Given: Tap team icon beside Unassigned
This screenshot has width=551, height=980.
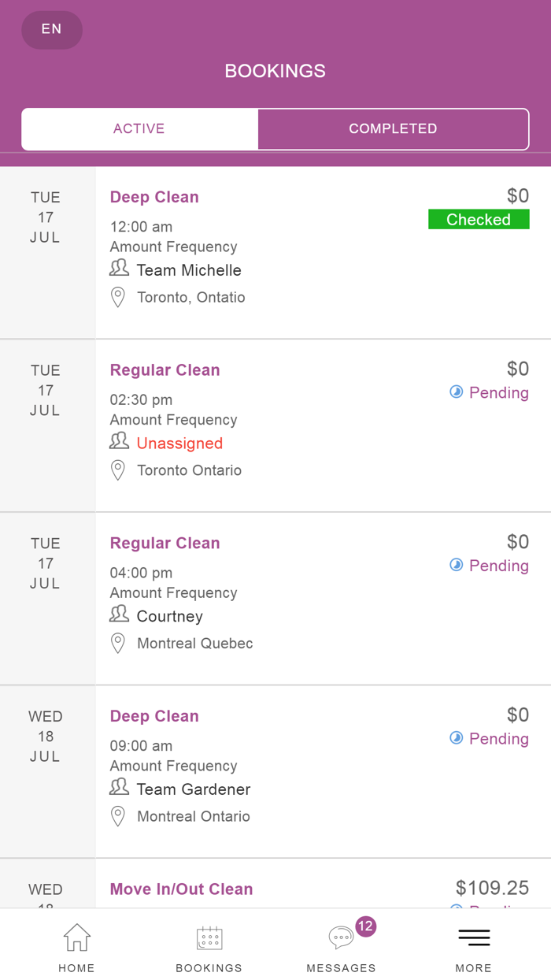Looking at the screenshot, I should [x=119, y=441].
